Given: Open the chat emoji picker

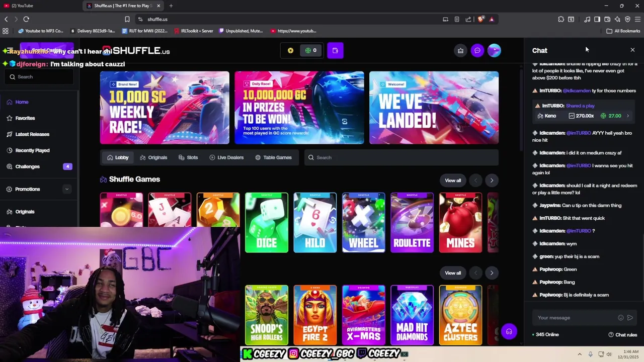Looking at the screenshot, I should [621, 318].
